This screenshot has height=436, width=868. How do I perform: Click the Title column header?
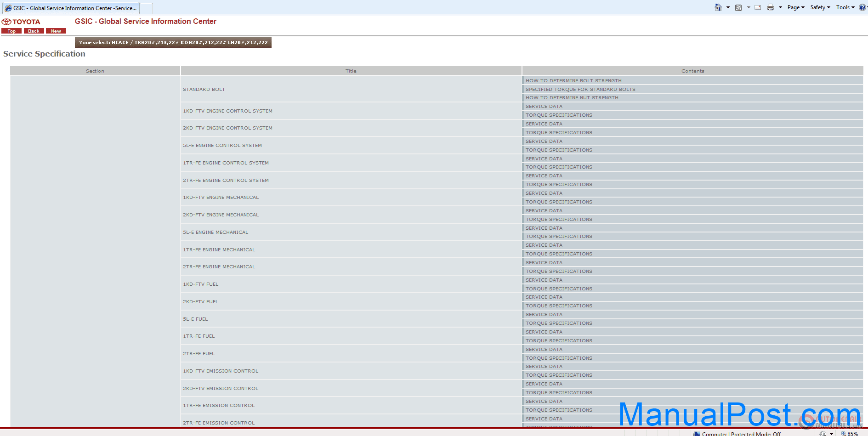tap(351, 71)
